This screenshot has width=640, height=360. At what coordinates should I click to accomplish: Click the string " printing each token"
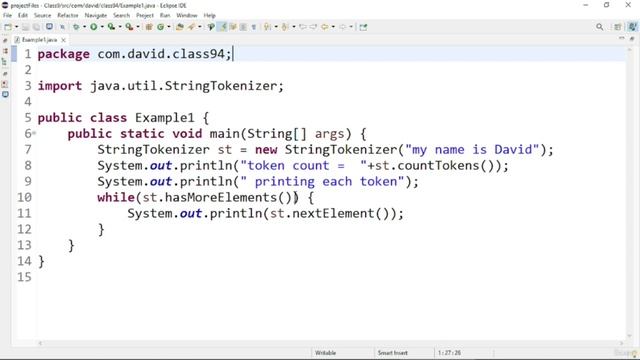point(322,182)
